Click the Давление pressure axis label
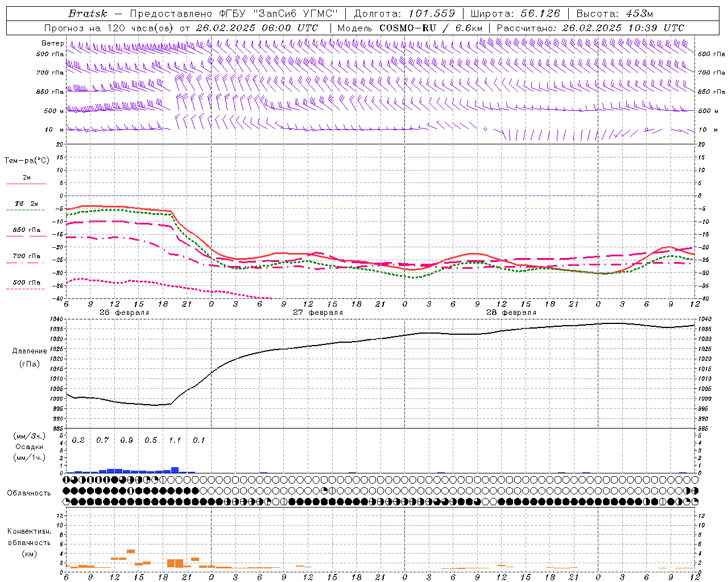728x582 pixels. 30,351
